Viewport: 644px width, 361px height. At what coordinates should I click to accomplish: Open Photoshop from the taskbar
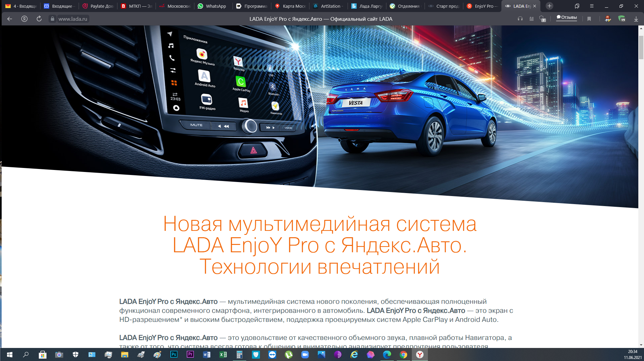pos(174,354)
